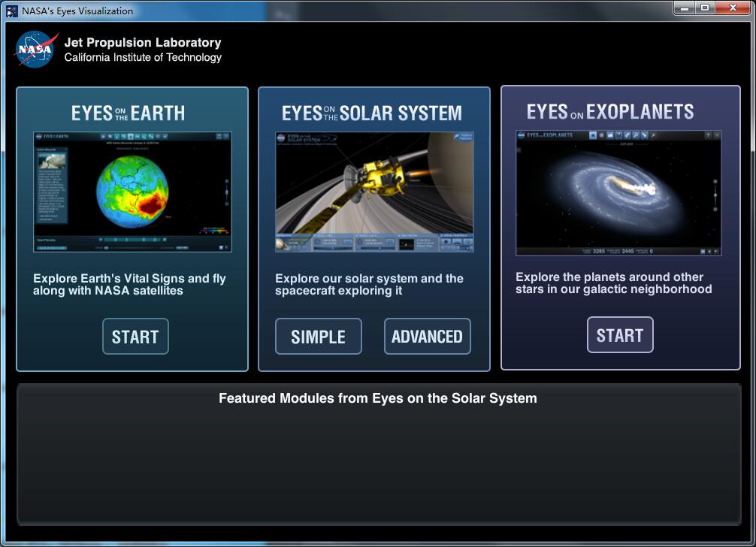Click the 'Explore the planets around other stars' description
The width and height of the screenshot is (756, 547).
614,283
